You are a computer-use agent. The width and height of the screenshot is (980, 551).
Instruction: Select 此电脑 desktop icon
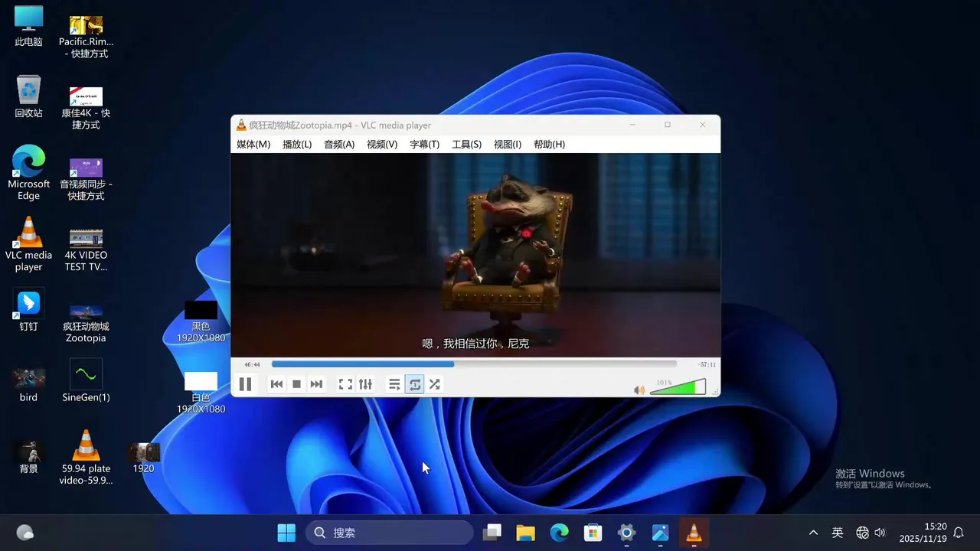point(28,27)
